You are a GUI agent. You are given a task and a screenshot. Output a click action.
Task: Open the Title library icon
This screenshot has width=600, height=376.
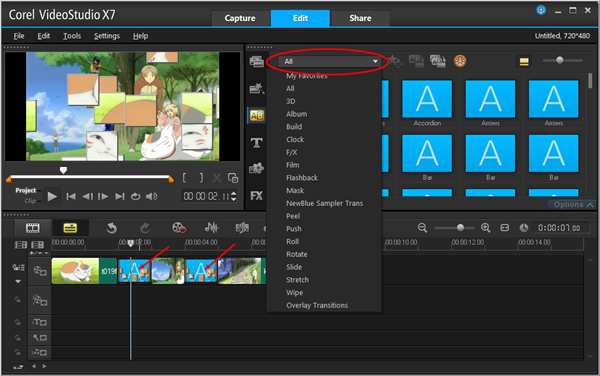(x=256, y=143)
